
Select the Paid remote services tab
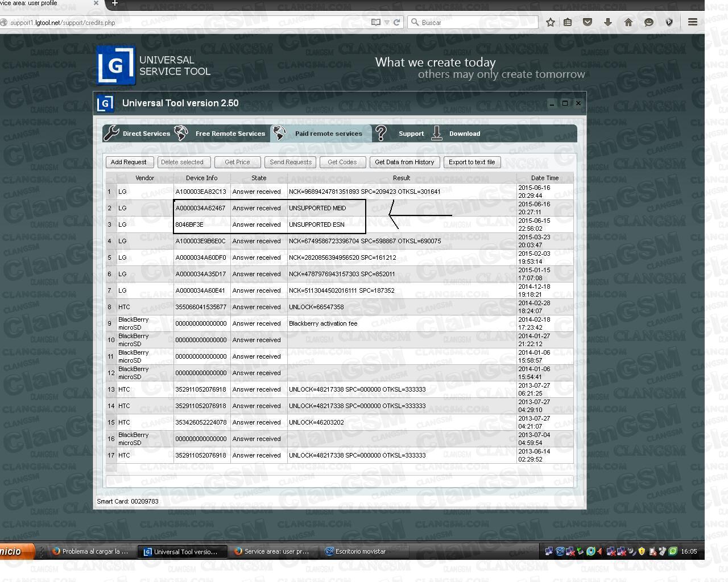(x=321, y=134)
